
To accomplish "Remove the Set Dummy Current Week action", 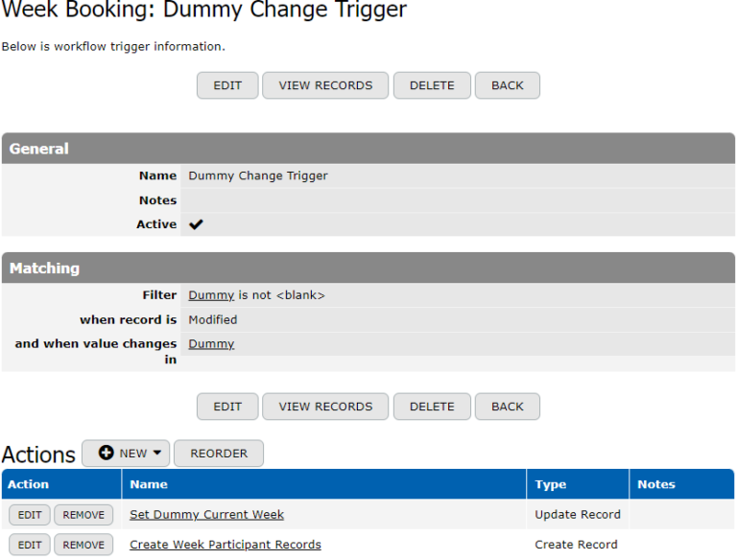I will pyautogui.click(x=83, y=515).
